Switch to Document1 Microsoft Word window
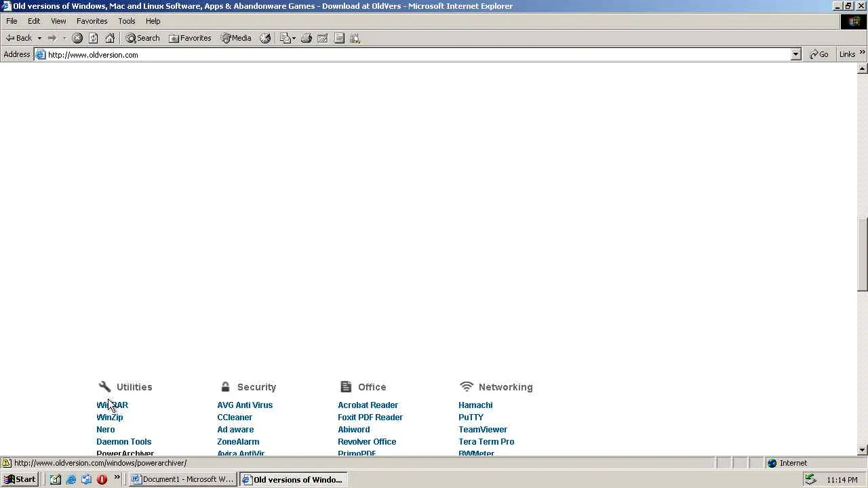This screenshot has height=488, width=868. click(182, 479)
